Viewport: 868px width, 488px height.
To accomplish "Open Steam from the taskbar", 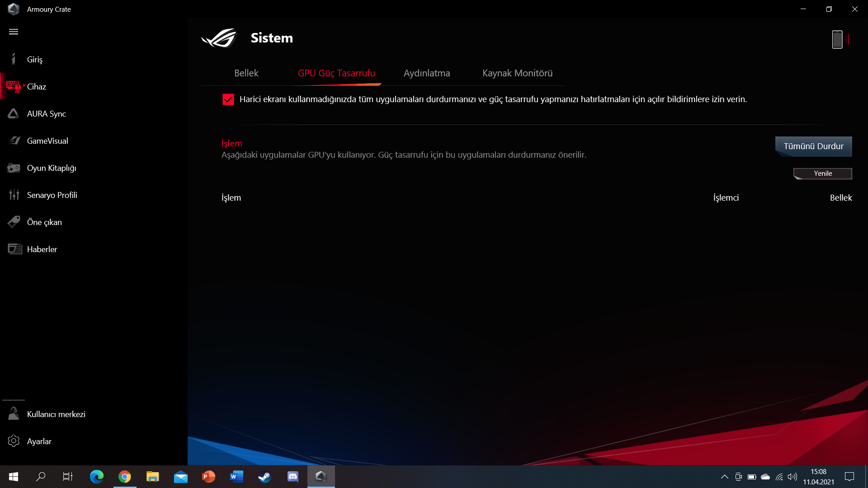I will [x=264, y=477].
